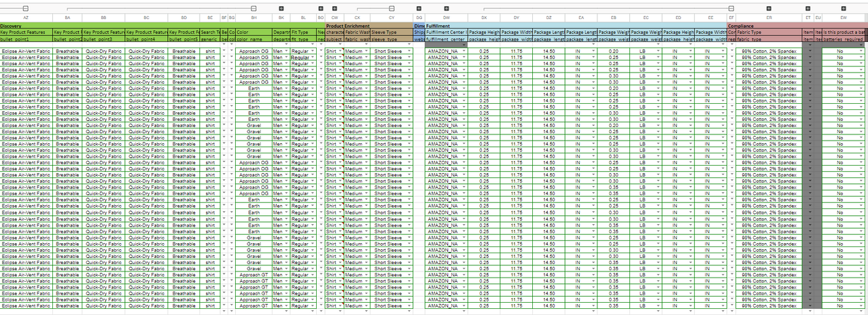Viewport: 868px width, 315px height.
Task: Collapse column group above column AZ
Action: 25,8
